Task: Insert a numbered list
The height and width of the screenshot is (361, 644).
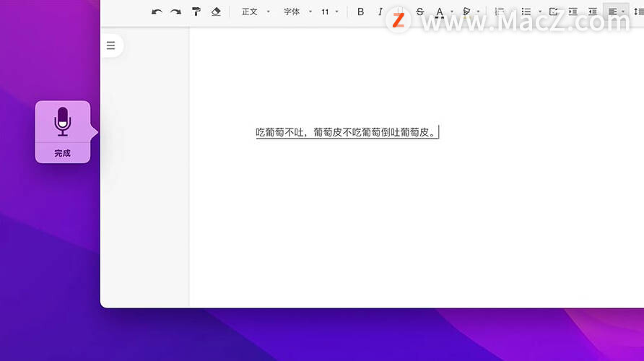Action: (500, 12)
